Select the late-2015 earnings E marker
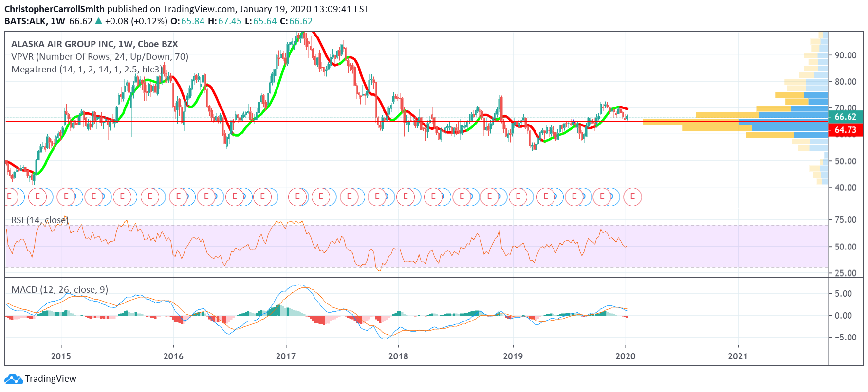868x392 pixels. [x=150, y=197]
